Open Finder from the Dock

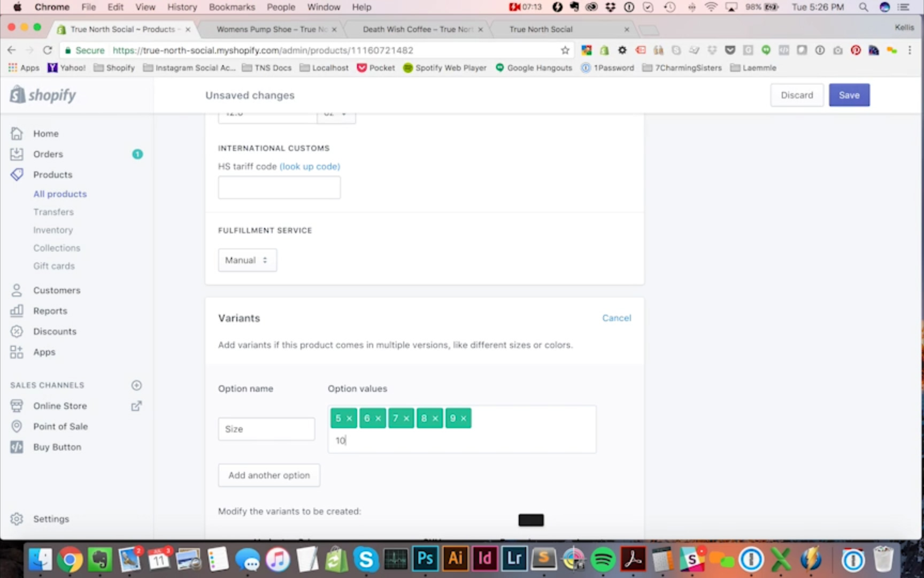point(40,560)
